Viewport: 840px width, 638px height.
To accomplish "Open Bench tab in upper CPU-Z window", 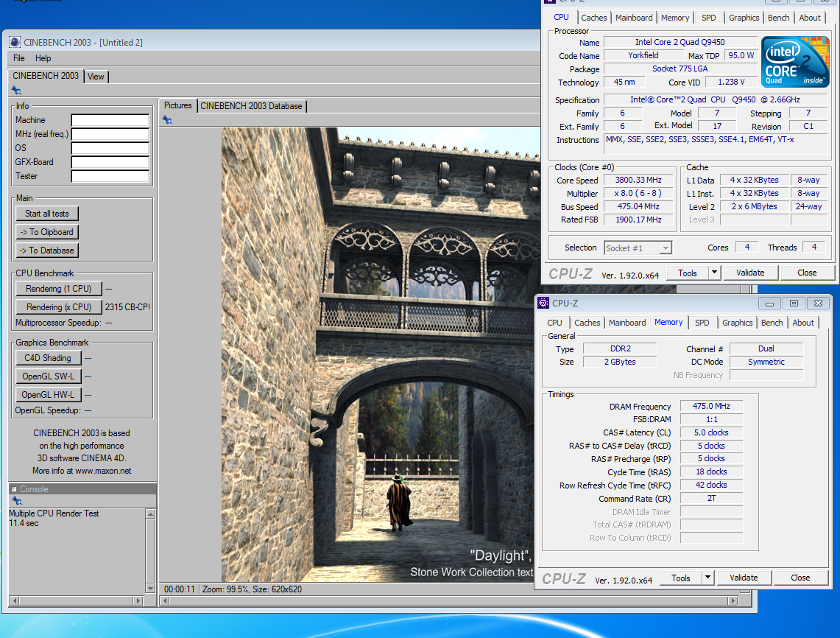I will pyautogui.click(x=778, y=18).
